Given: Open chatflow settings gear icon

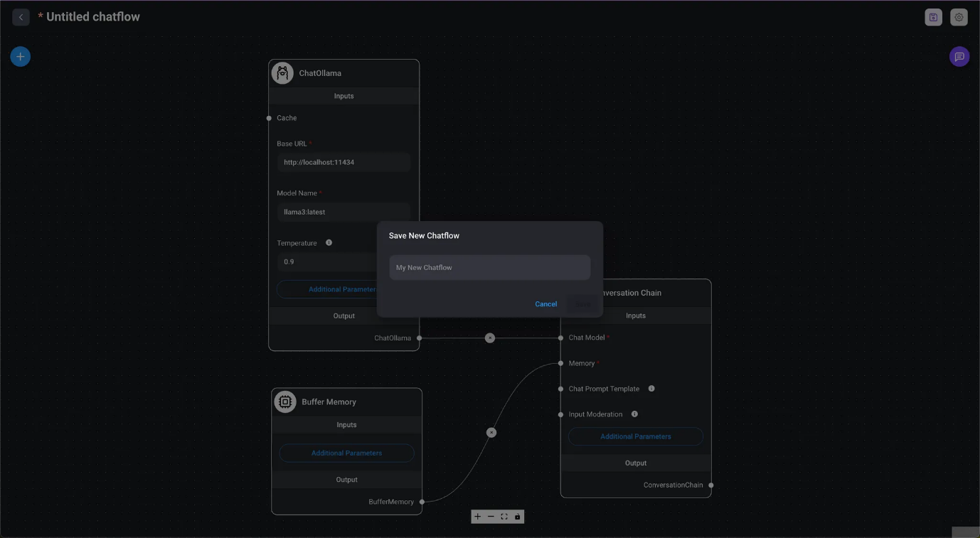Looking at the screenshot, I should 959,18.
